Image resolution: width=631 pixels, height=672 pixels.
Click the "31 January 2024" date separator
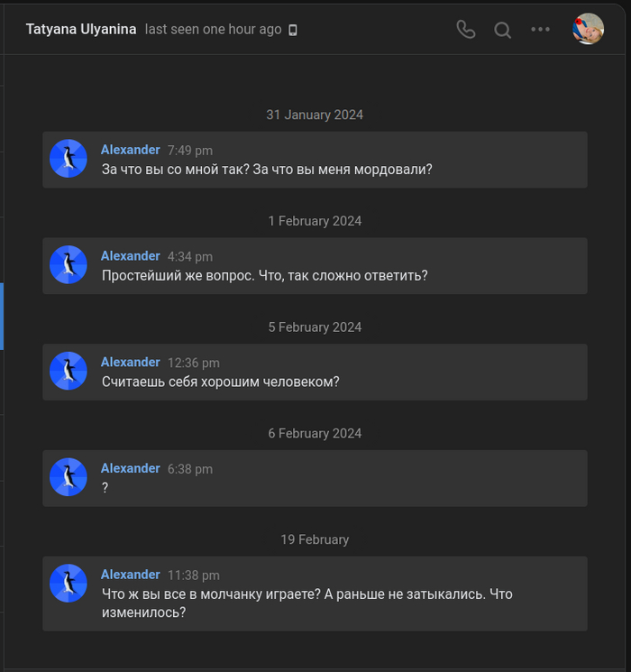tap(315, 115)
